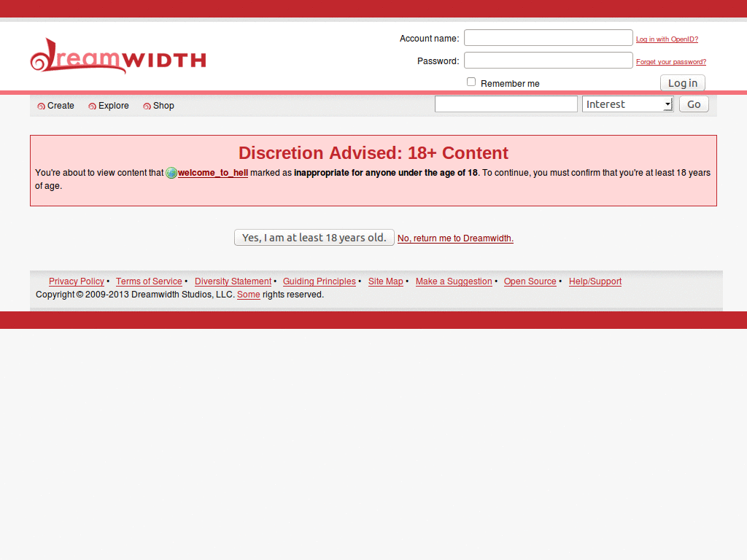747x560 pixels.
Task: Click the swirl icon beside Shop
Action: click(x=147, y=106)
